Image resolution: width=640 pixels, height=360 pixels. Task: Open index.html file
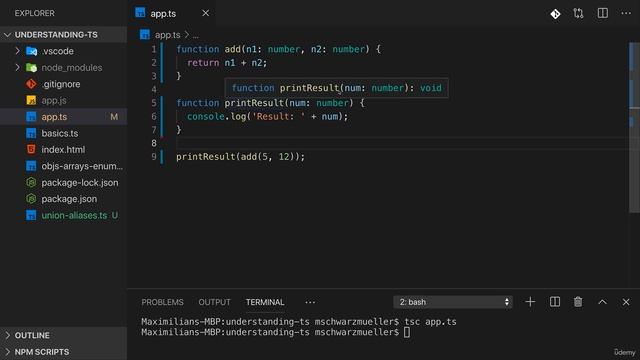click(63, 150)
